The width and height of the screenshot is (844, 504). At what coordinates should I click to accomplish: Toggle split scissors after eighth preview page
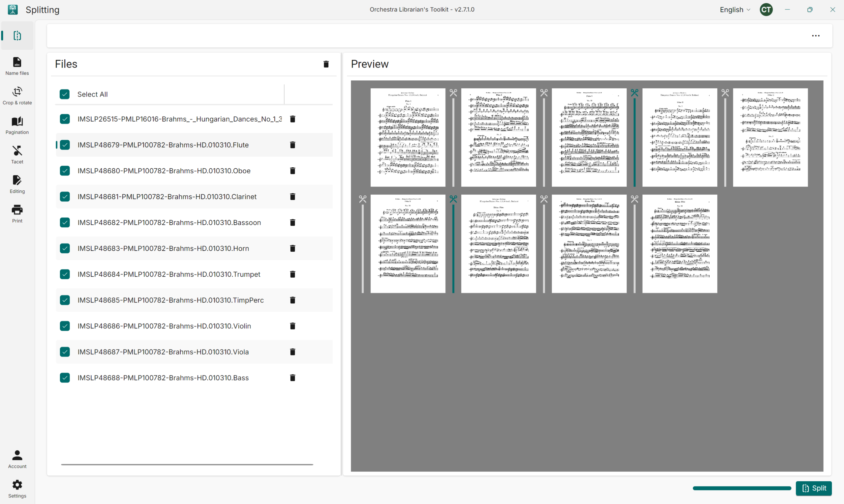pyautogui.click(x=634, y=199)
